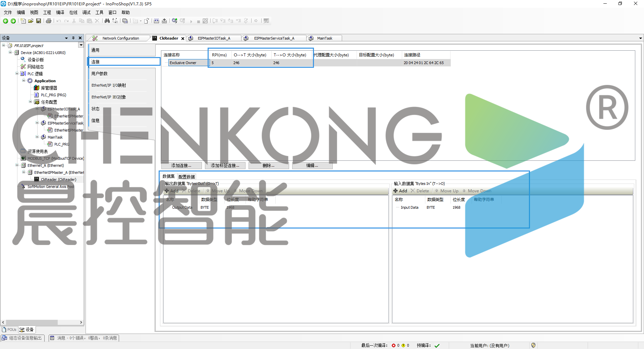The height and width of the screenshot is (349, 644).
Task: Print with the printer icon
Action: [x=49, y=21]
